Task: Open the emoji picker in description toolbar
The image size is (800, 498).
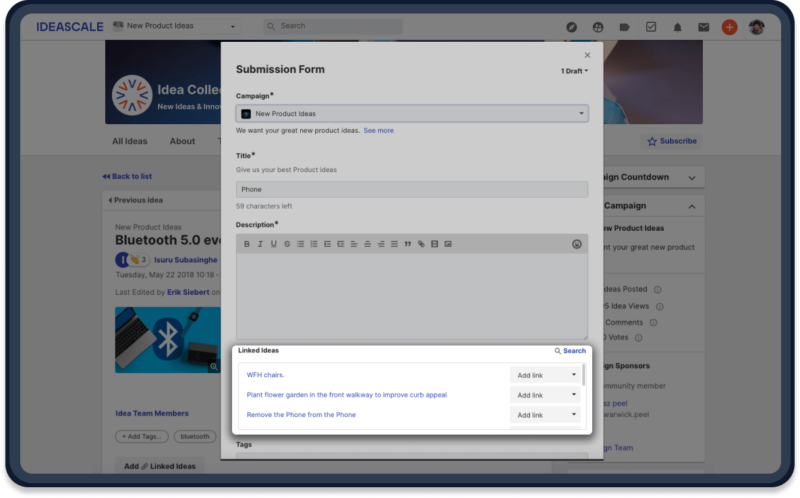Action: coord(577,244)
